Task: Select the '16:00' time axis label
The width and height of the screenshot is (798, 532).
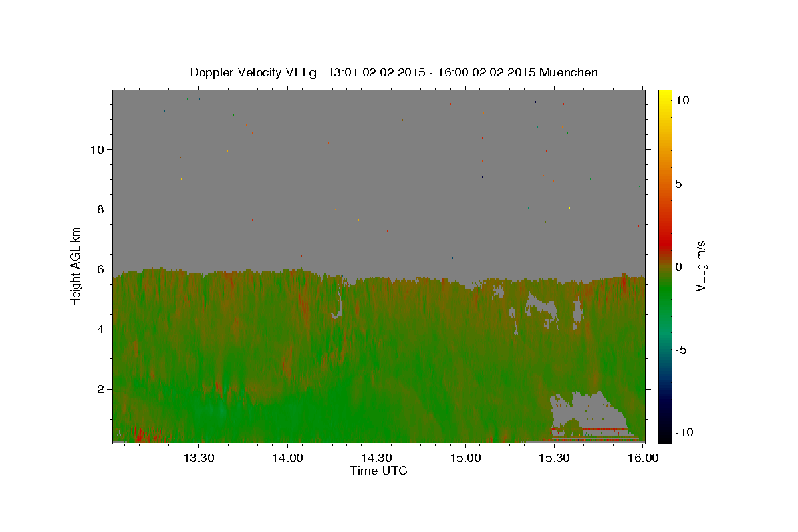Action: point(642,458)
